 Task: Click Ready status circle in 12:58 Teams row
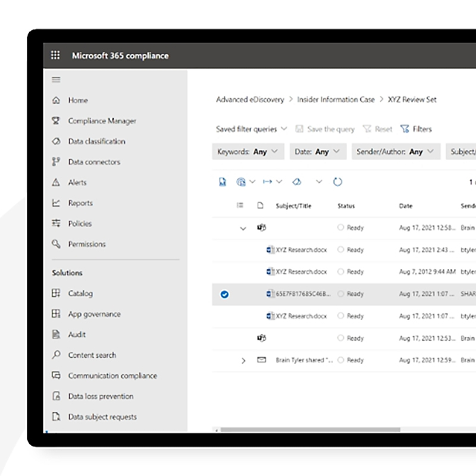tap(340, 227)
